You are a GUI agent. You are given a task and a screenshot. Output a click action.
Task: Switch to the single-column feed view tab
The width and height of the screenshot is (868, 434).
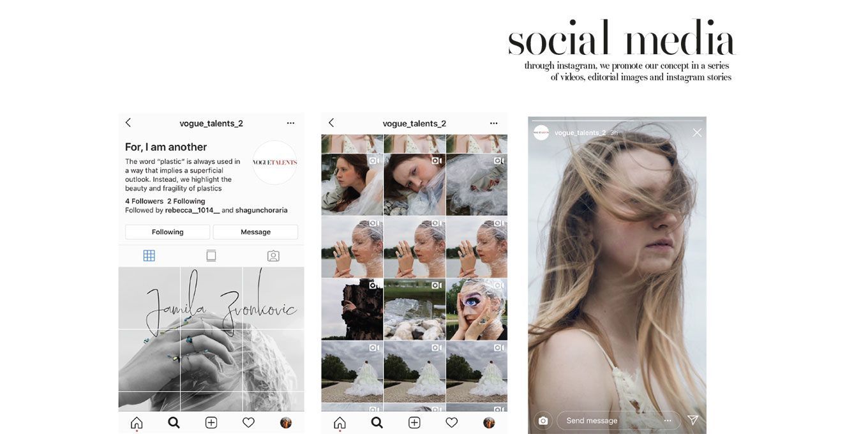pos(211,256)
